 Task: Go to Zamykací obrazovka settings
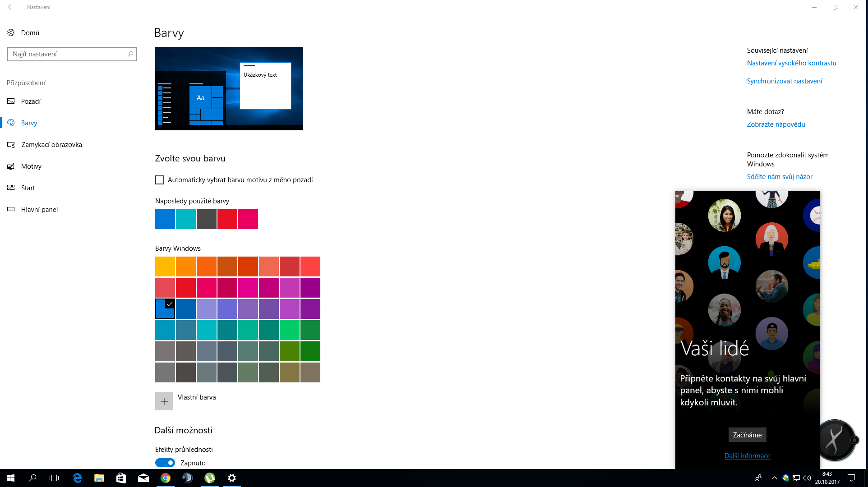pyautogui.click(x=51, y=145)
